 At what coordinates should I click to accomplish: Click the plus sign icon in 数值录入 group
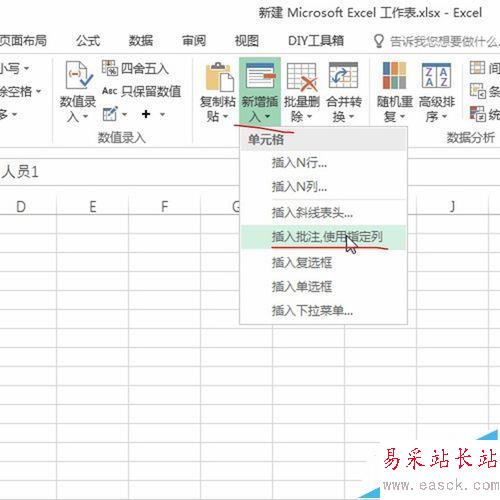[146, 114]
